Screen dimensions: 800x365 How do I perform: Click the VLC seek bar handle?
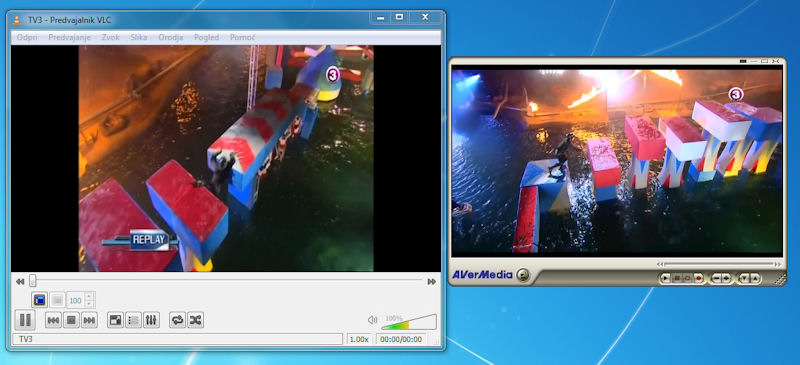[x=33, y=281]
